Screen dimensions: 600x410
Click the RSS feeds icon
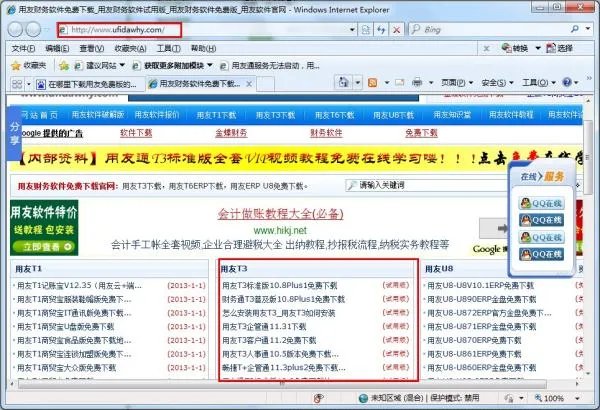click(372, 82)
